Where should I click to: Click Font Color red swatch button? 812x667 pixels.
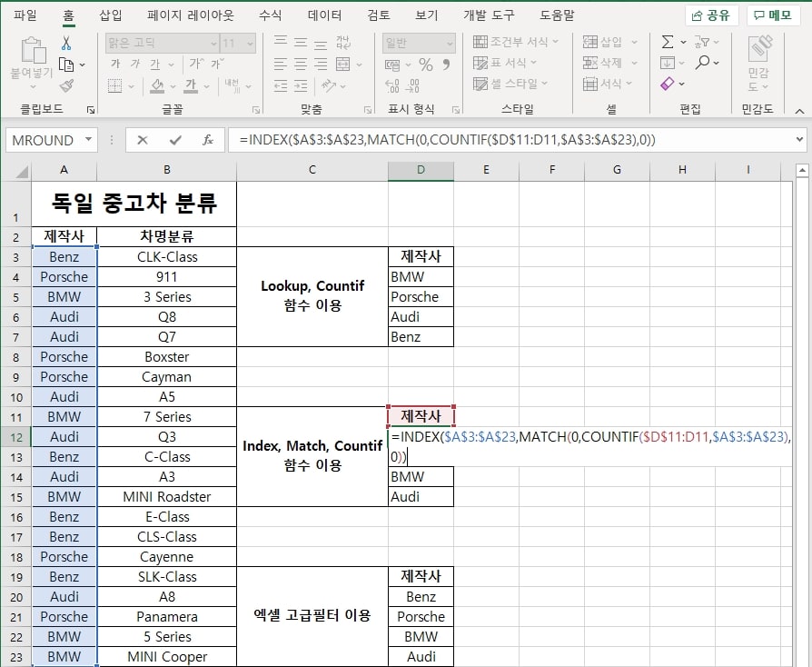tap(191, 85)
